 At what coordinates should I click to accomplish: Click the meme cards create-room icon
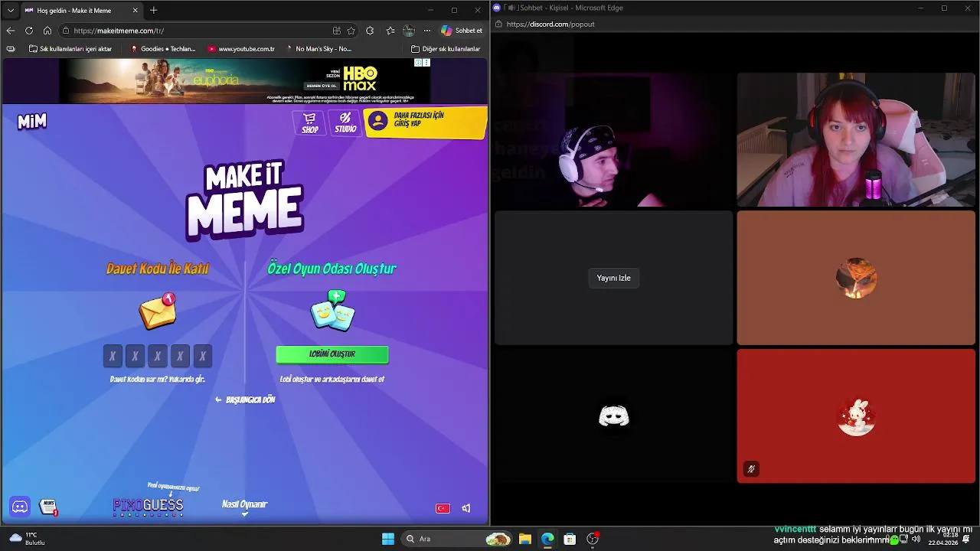[332, 311]
